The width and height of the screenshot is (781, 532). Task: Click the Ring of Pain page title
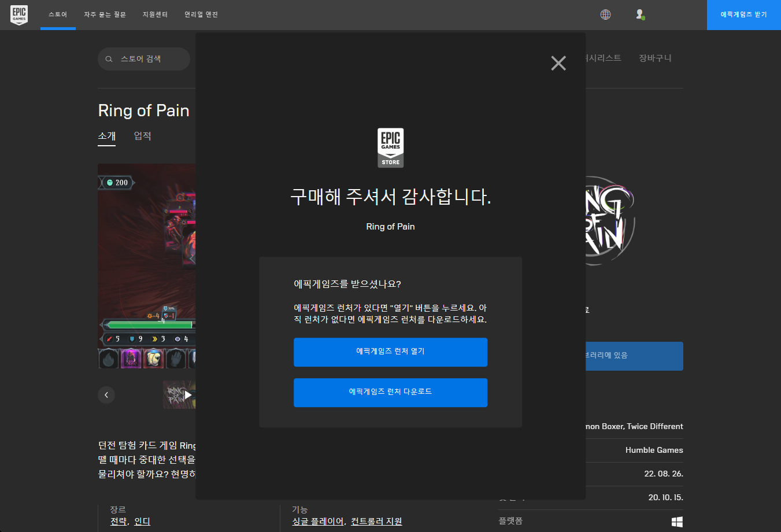click(x=144, y=110)
